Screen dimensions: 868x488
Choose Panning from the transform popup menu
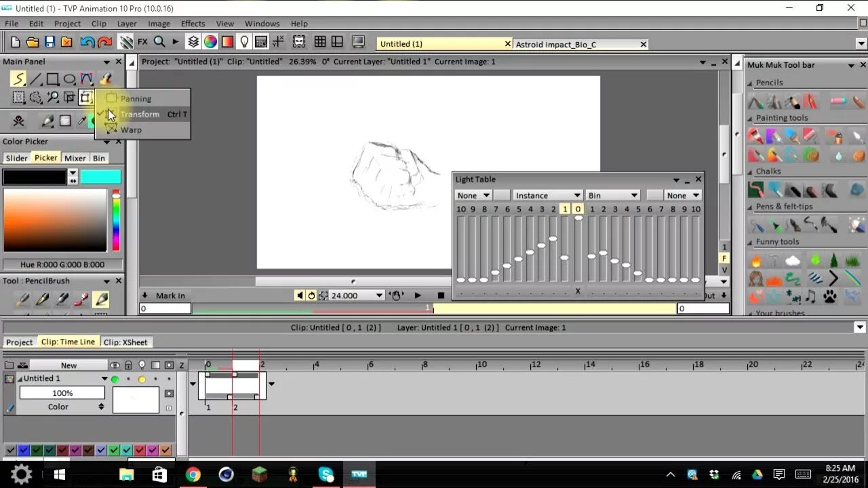tap(136, 98)
